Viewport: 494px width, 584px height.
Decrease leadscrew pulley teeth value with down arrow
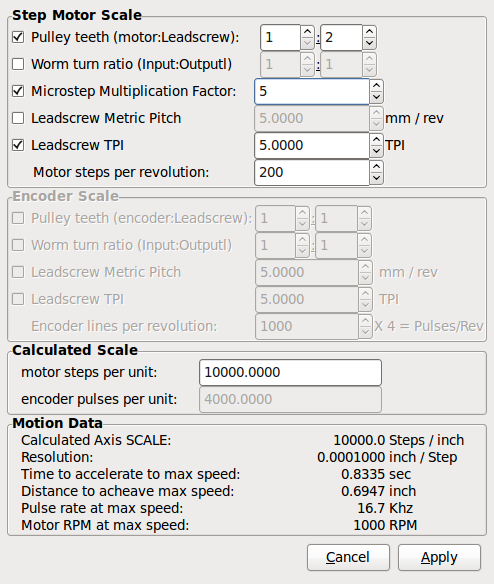click(369, 43)
